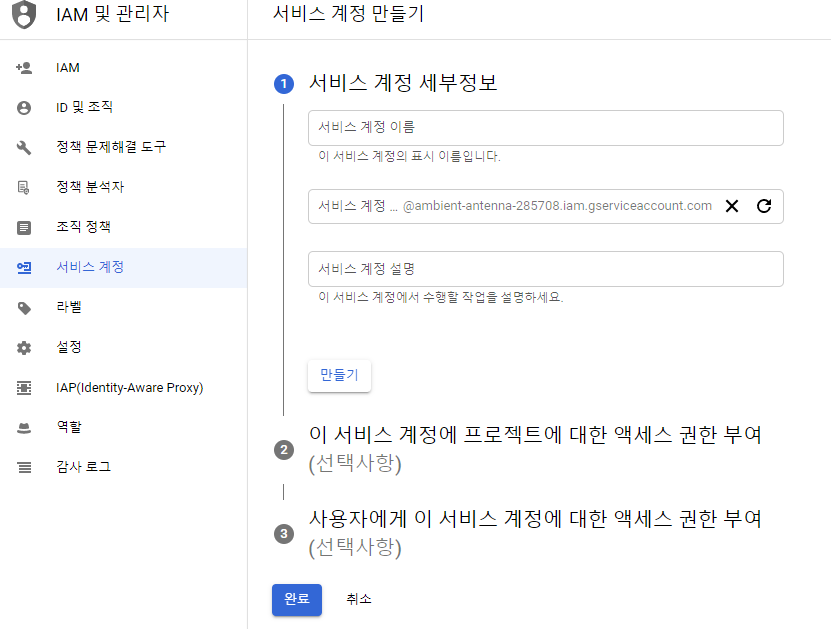831x629 pixels.
Task: Click the IAM 및 관리자 header title
Action: pos(112,14)
